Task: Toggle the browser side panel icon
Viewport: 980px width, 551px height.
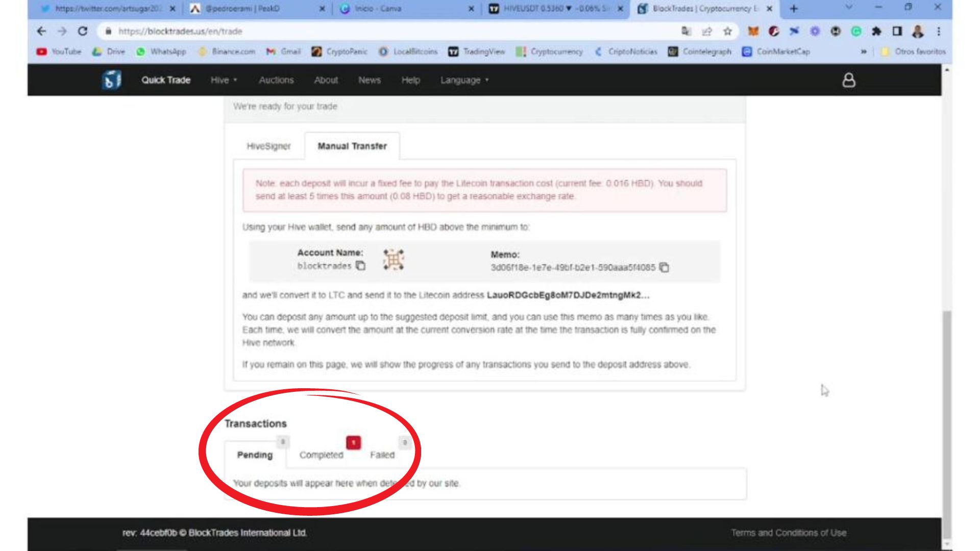Action: click(x=897, y=31)
